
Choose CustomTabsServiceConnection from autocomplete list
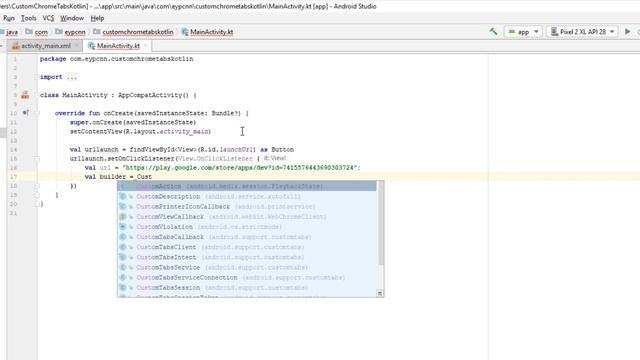coord(247,278)
